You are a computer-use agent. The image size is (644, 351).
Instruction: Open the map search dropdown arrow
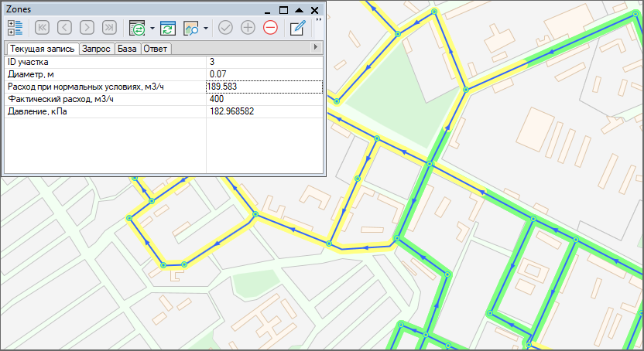pyautogui.click(x=207, y=29)
